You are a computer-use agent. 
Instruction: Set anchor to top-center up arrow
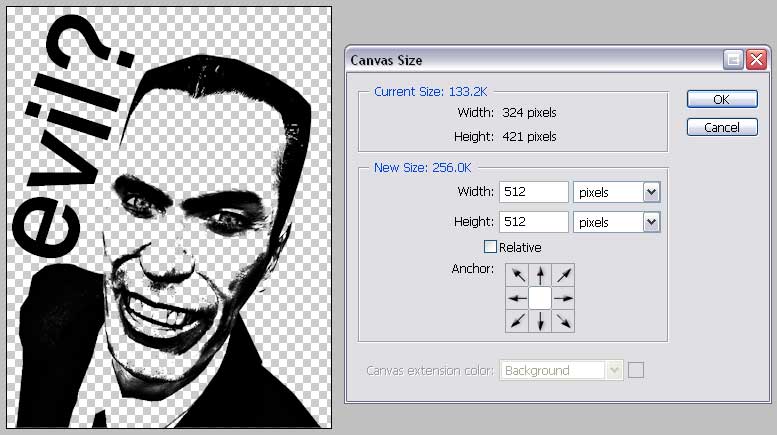click(540, 275)
